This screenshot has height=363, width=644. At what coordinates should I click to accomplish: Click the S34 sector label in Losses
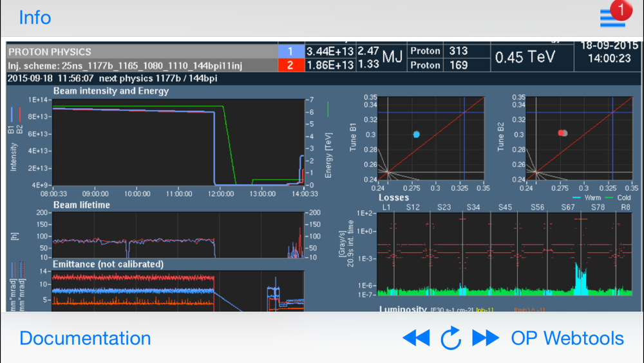click(x=473, y=207)
